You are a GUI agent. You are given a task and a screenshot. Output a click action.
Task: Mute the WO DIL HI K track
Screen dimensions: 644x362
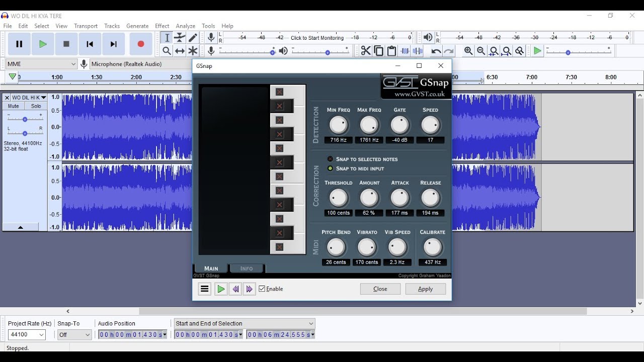click(14, 106)
